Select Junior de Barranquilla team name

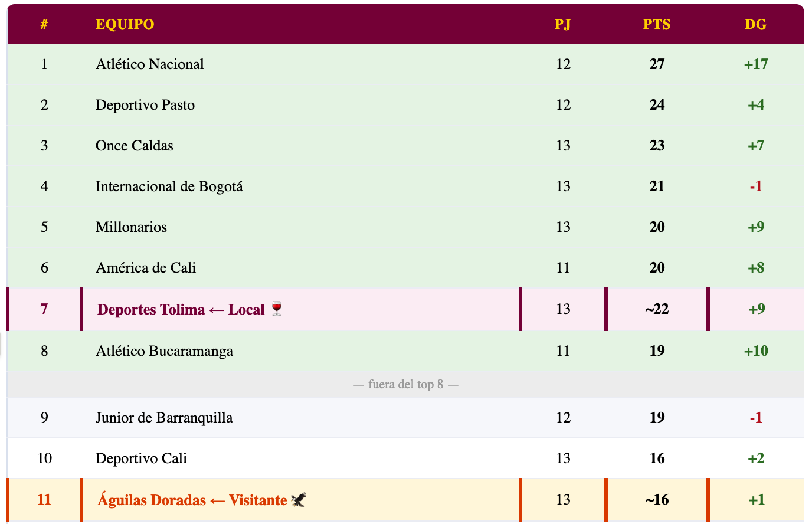tap(164, 418)
